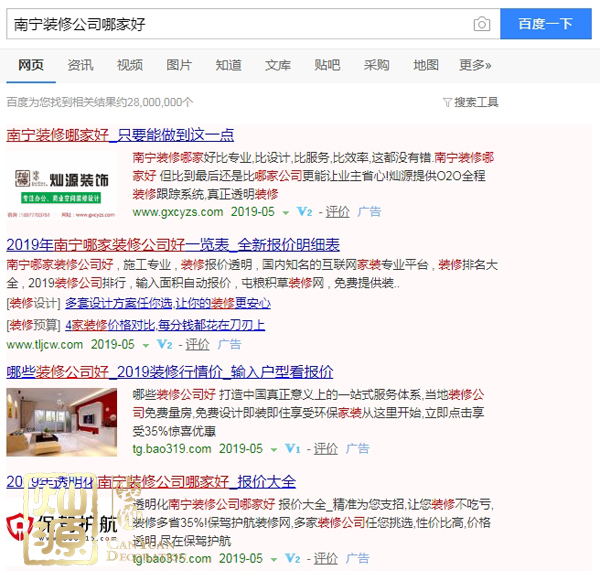Expand dropdown arrow next to www.tljcw.com date
The width and height of the screenshot is (600, 581).
pyautogui.click(x=146, y=344)
